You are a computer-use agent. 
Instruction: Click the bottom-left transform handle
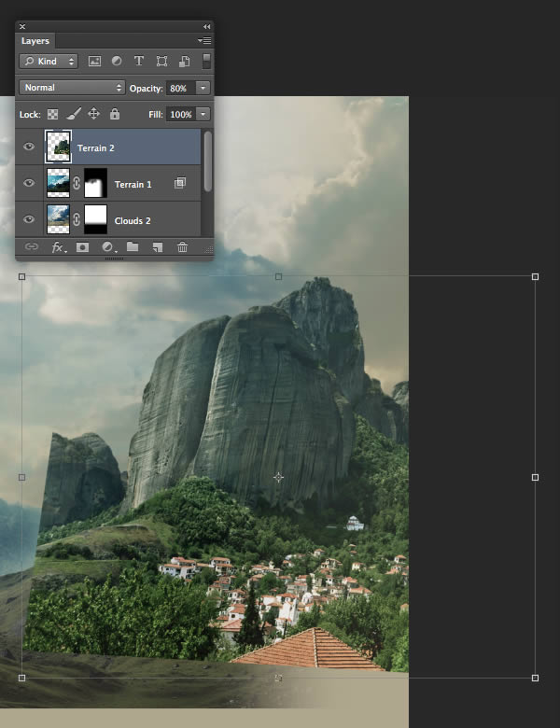(21, 678)
